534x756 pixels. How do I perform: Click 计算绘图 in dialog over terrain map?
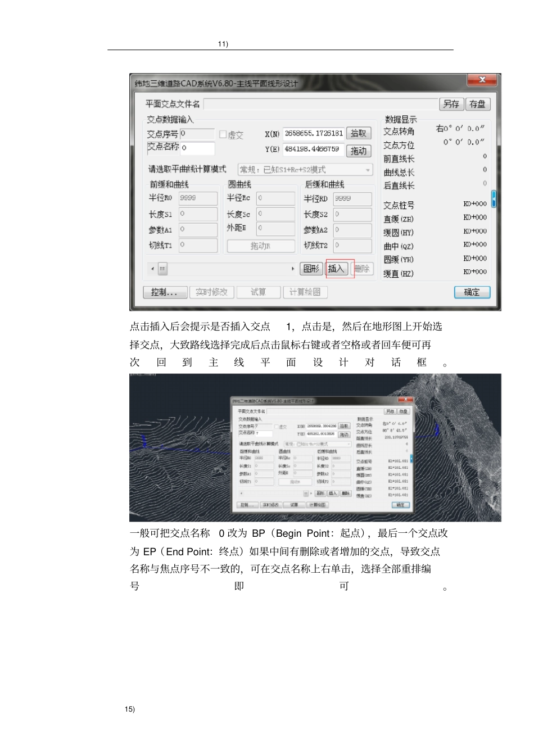(318, 505)
